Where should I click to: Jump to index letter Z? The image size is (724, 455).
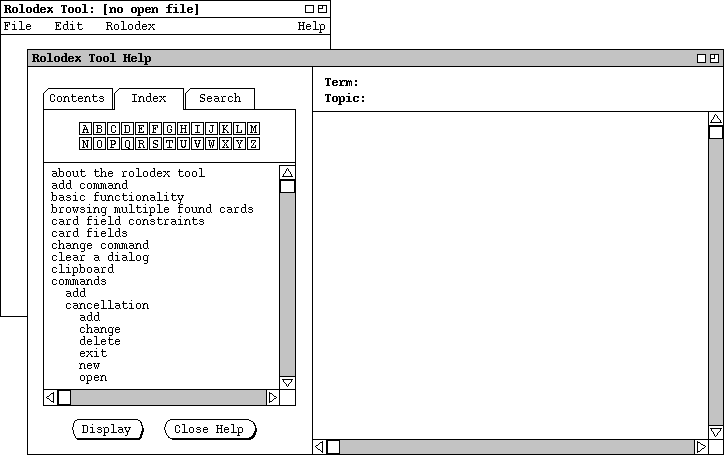coord(254,144)
